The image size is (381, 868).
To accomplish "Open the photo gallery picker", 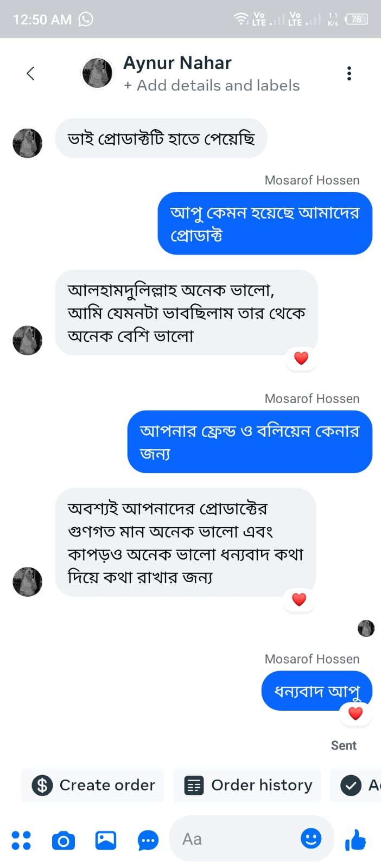I will (x=105, y=839).
